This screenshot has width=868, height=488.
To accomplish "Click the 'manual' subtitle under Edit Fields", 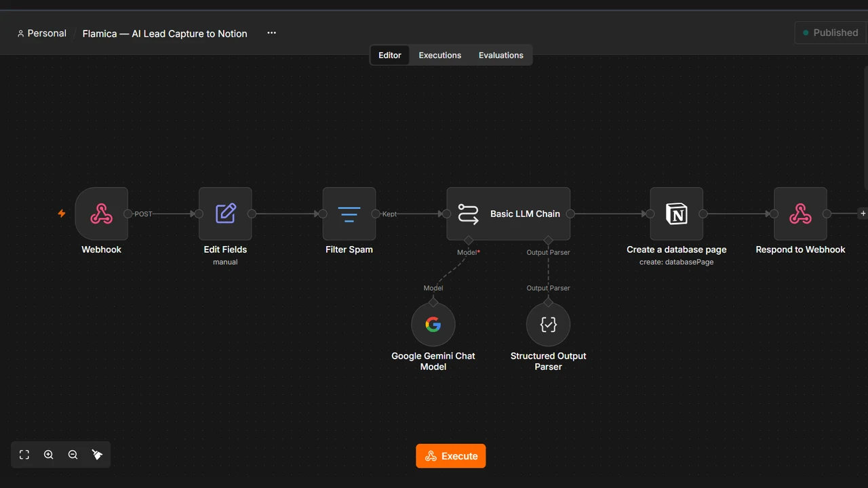I will pos(225,262).
